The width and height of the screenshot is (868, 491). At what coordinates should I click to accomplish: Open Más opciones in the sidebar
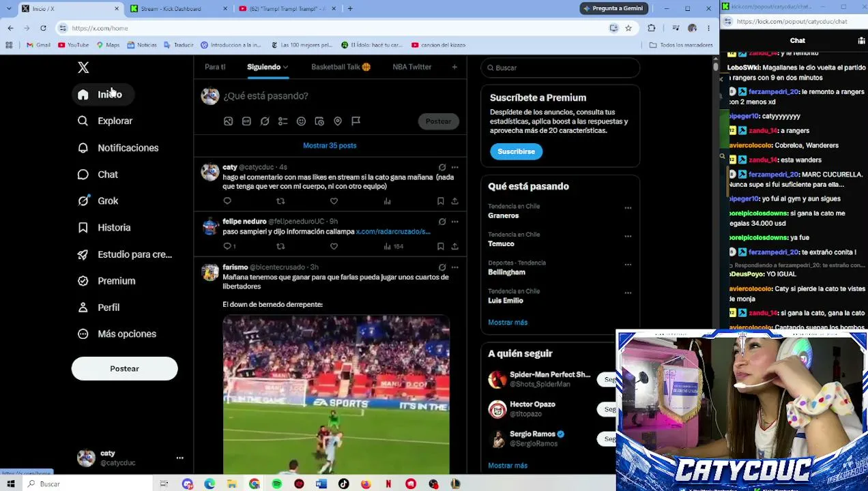[x=117, y=334]
